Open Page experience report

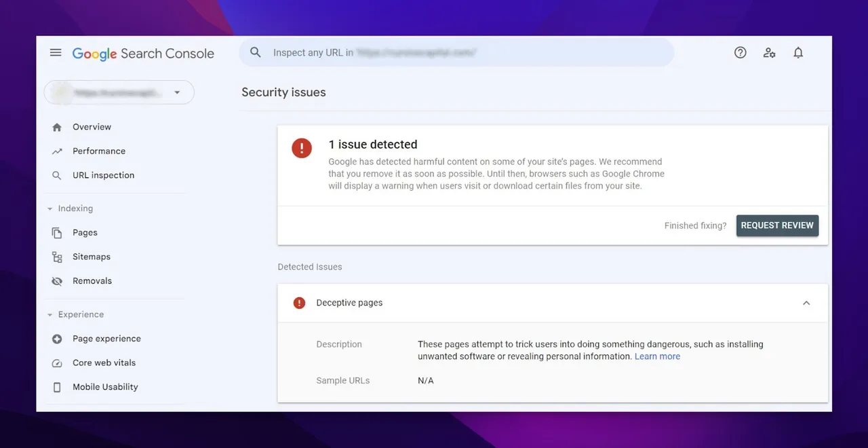pos(106,339)
